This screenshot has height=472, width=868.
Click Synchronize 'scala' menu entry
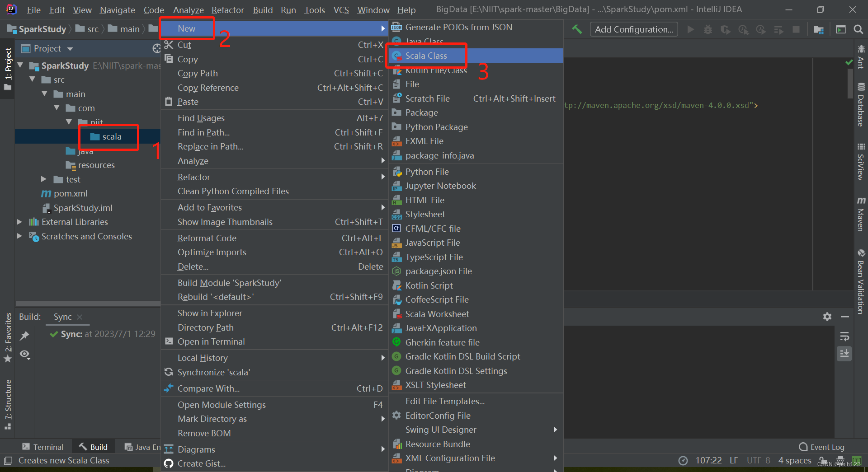click(x=274, y=372)
